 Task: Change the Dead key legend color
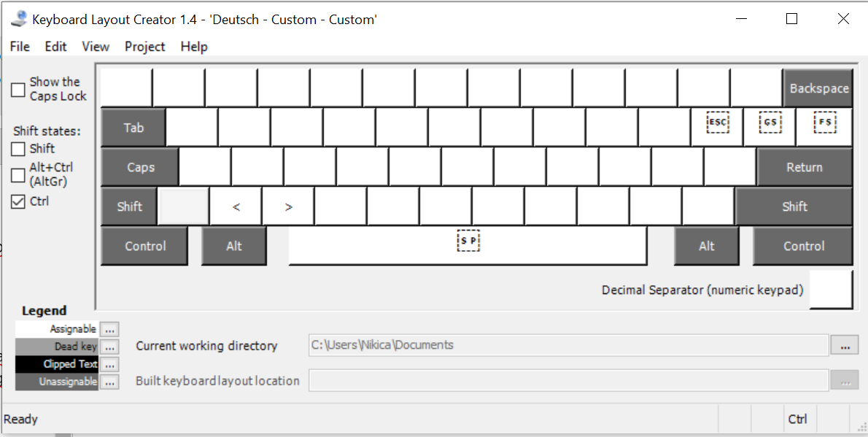(x=109, y=347)
